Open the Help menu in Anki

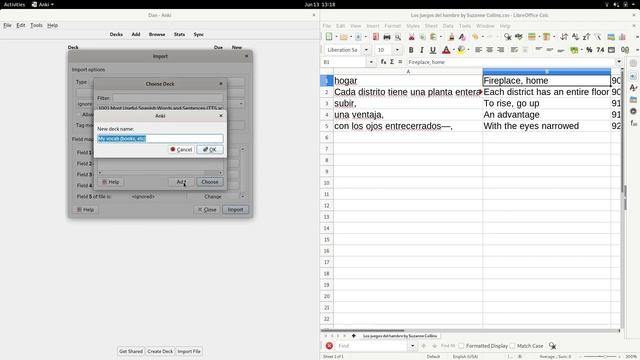53,25
